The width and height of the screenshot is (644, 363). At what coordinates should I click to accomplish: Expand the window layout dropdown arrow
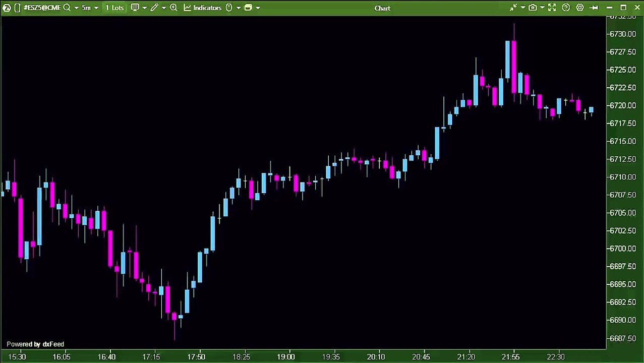point(258,8)
